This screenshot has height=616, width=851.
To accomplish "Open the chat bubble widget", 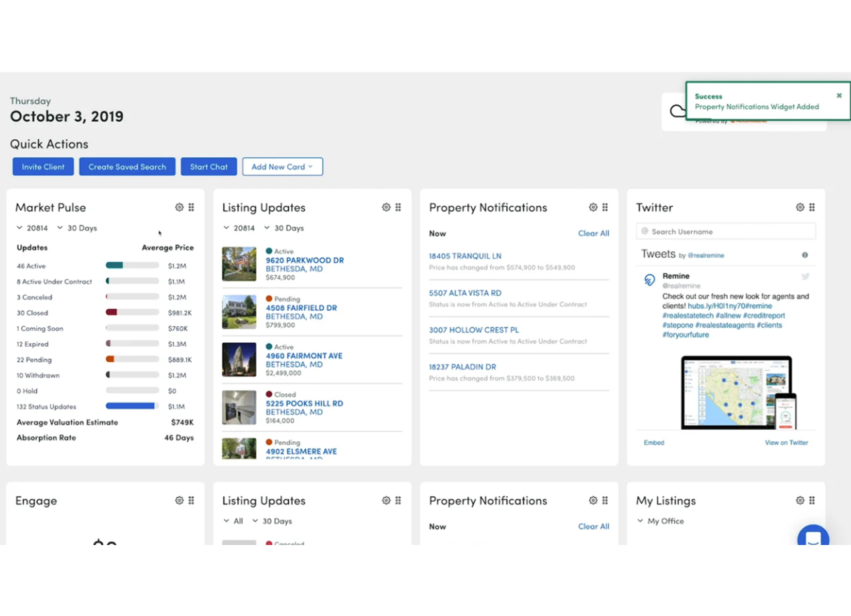I will (x=813, y=538).
